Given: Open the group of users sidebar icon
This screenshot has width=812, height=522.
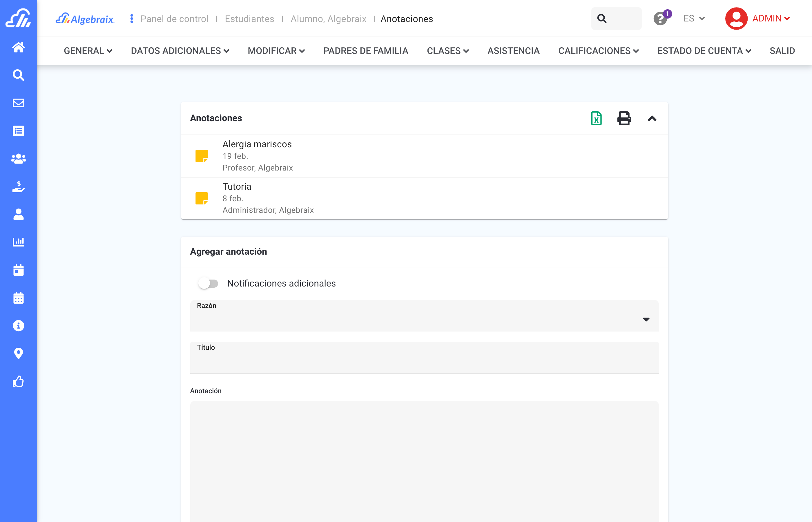Looking at the screenshot, I should [x=18, y=158].
